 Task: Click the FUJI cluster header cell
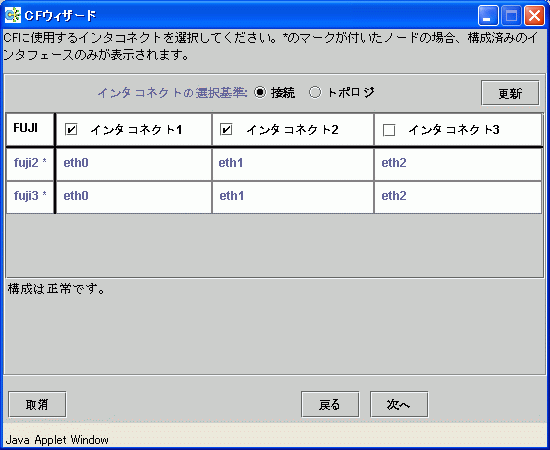pos(30,129)
